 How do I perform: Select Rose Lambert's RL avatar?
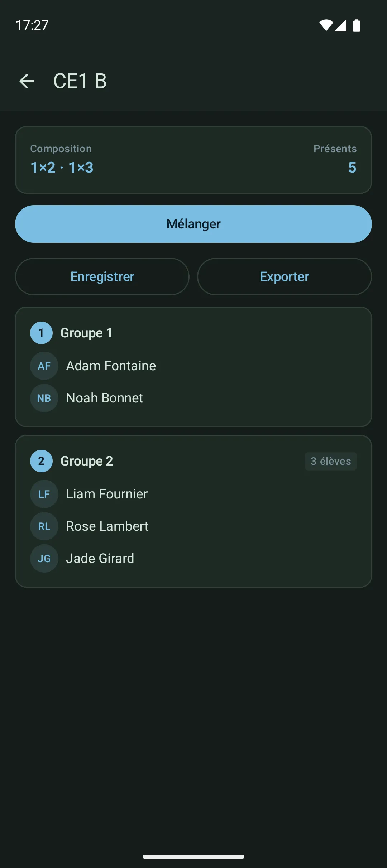tap(44, 526)
